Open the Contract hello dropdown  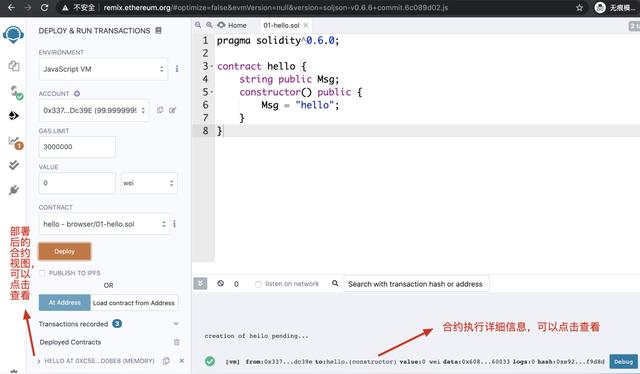click(x=104, y=224)
